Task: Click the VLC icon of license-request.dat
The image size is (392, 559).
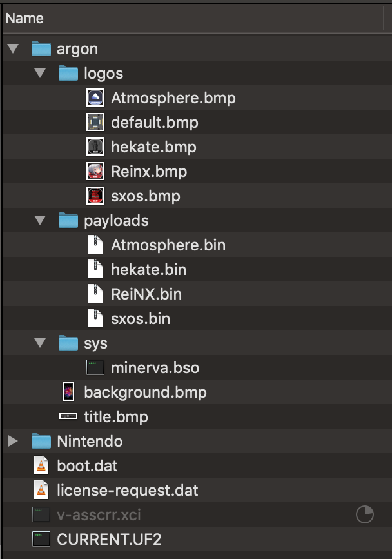Action: coord(41,490)
